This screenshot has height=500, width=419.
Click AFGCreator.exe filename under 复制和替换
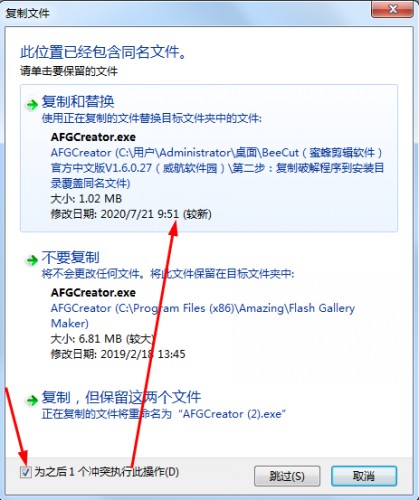(93, 137)
